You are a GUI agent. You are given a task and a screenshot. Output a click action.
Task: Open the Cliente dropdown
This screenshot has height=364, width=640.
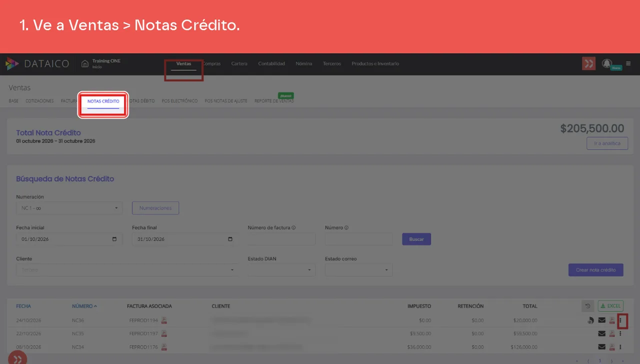click(x=126, y=270)
